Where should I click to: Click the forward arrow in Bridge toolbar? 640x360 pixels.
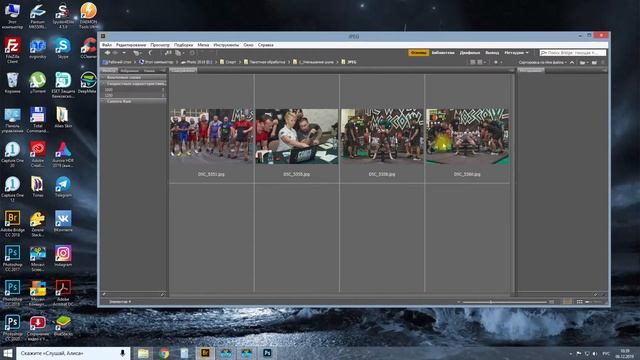[x=116, y=53]
